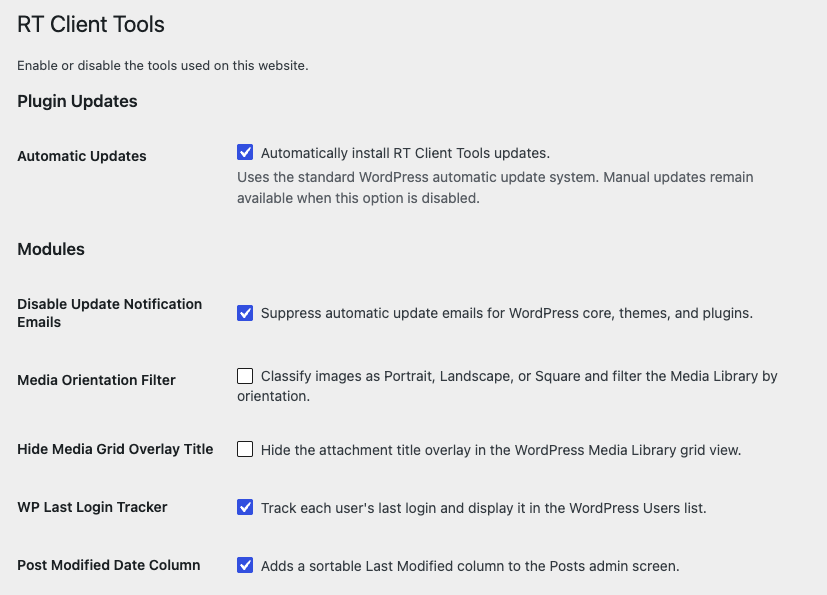Viewport: 827px width, 595px height.
Task: Select the WP Last Login Tracker heading
Action: coord(92,507)
